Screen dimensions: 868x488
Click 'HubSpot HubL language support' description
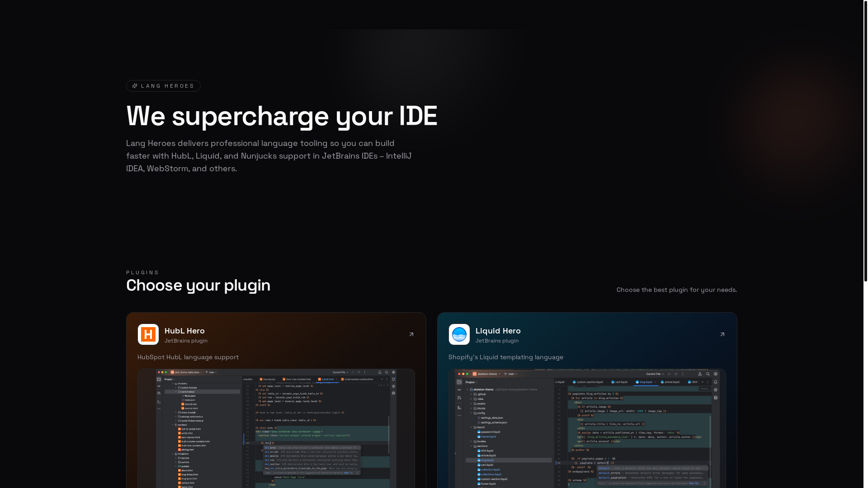coord(188,357)
